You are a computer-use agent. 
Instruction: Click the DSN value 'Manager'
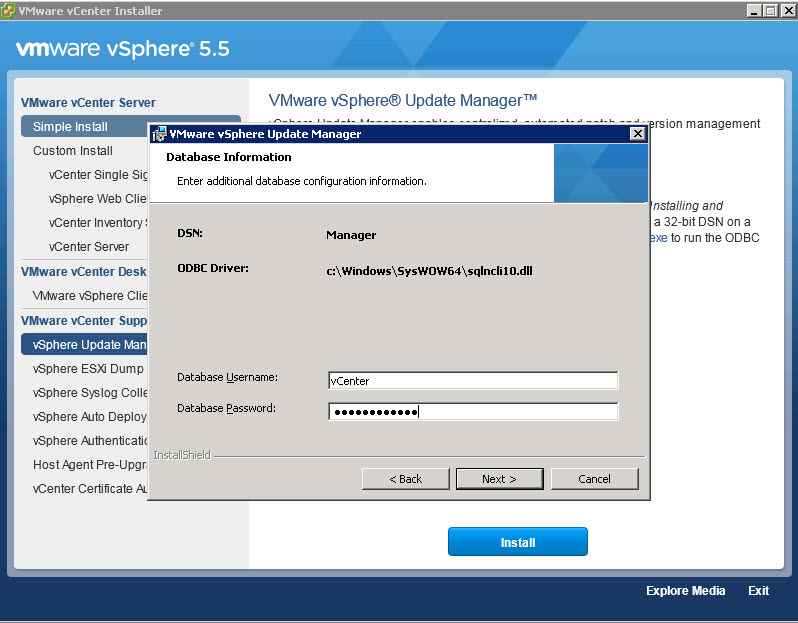click(x=351, y=235)
